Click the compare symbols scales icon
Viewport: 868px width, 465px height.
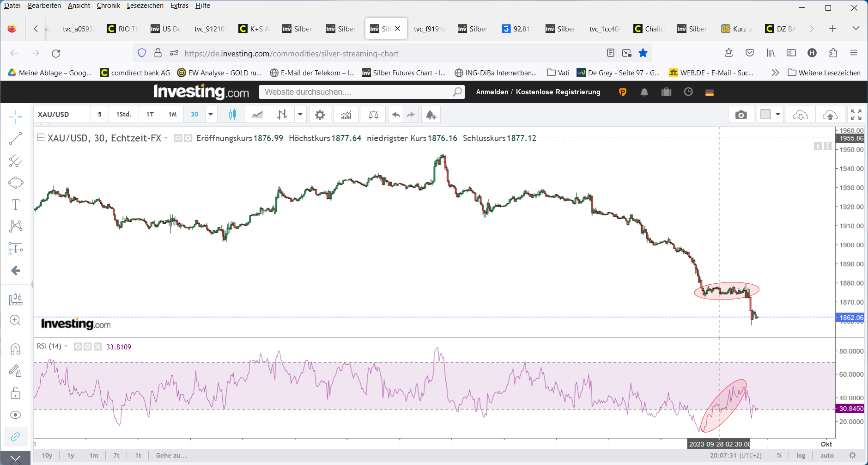[x=373, y=115]
